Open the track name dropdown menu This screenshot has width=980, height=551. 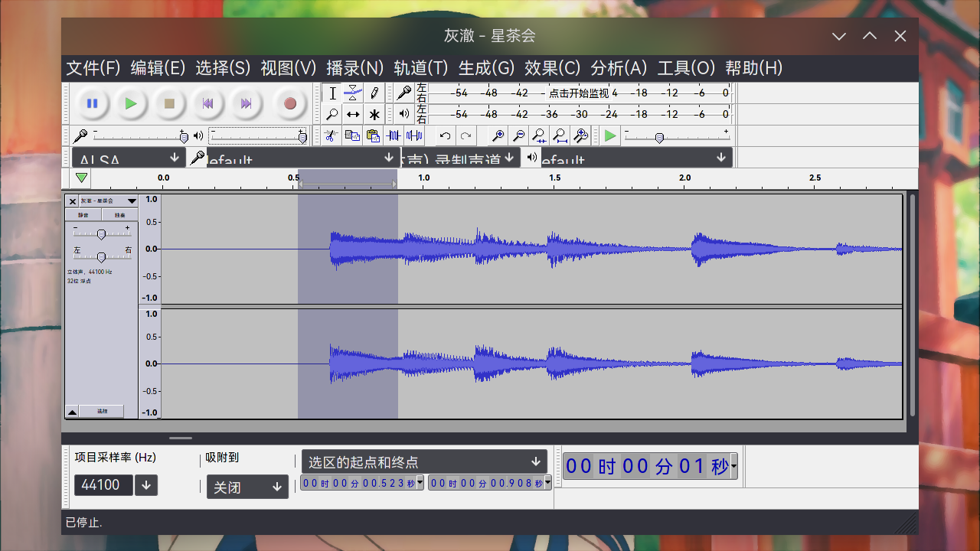coord(132,201)
